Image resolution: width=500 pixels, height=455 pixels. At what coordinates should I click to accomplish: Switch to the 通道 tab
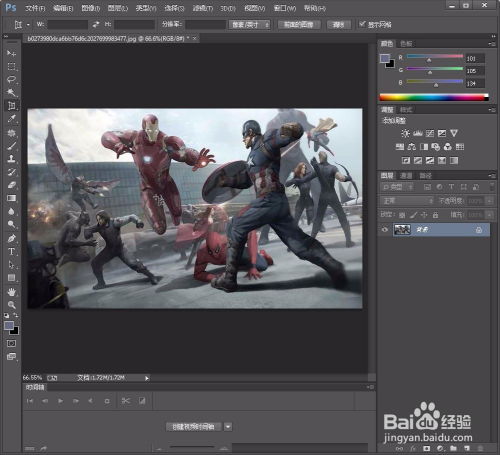point(406,176)
